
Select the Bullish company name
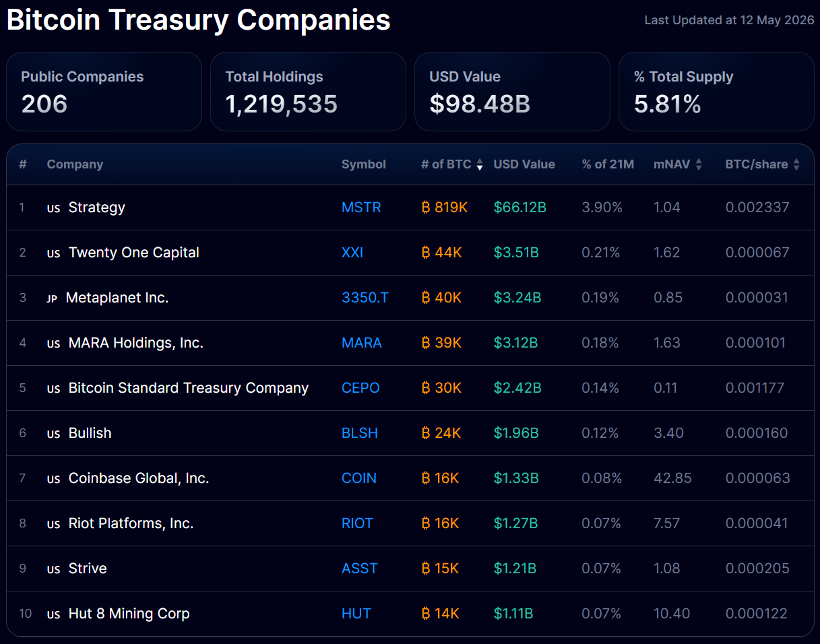point(90,433)
